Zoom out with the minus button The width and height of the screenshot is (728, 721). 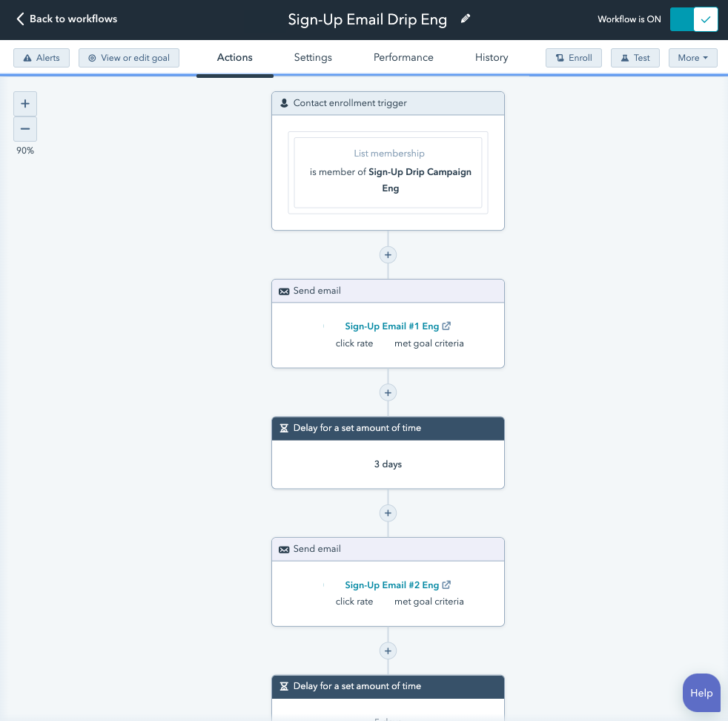tap(25, 128)
